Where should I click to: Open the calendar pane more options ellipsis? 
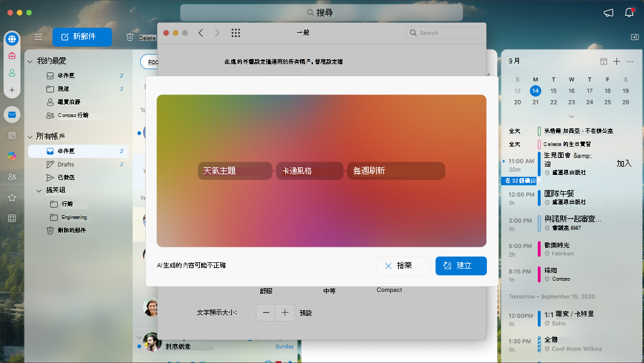630,61
